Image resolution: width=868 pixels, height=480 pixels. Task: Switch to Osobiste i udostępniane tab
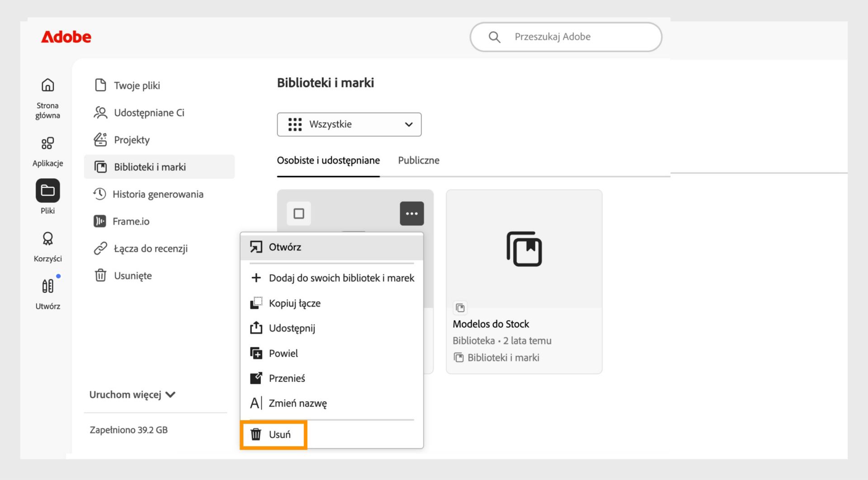point(328,161)
